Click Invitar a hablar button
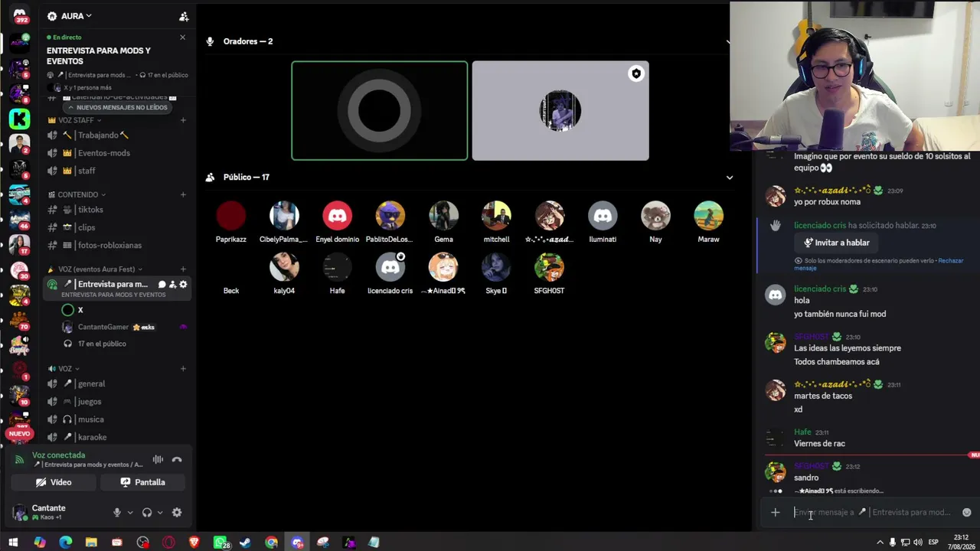Viewport: 980px width, 551px height. pyautogui.click(x=835, y=243)
